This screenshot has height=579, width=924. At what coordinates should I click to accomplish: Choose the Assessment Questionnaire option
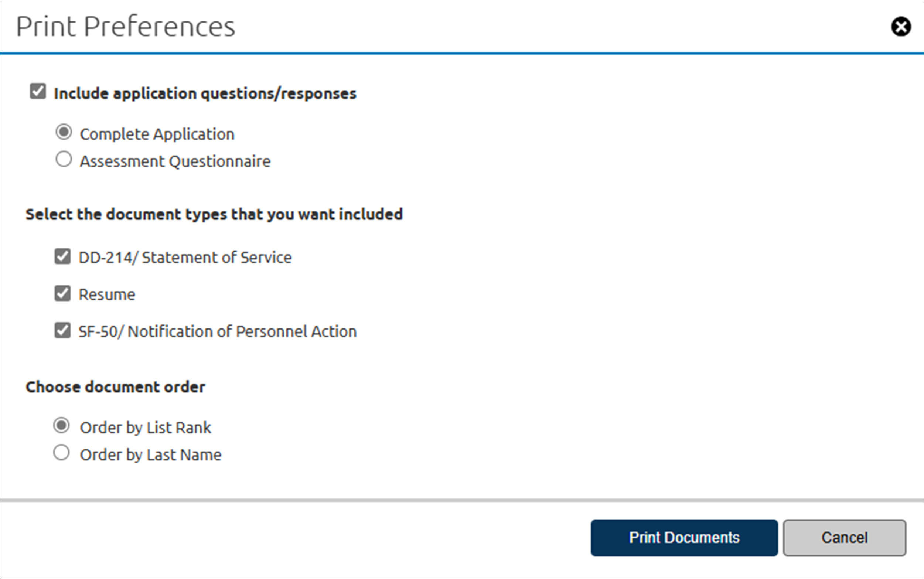pyautogui.click(x=64, y=160)
